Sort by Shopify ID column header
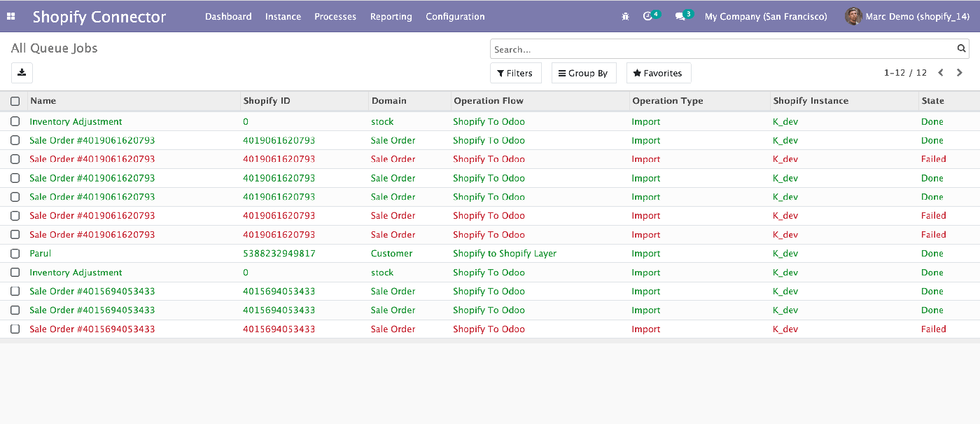The height and width of the screenshot is (424, 980). [x=304, y=101]
